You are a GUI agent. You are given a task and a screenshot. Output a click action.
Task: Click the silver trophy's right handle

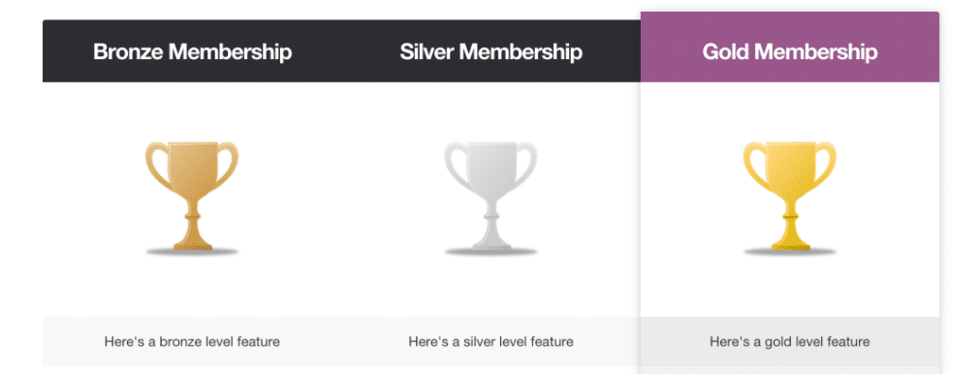tap(525, 166)
